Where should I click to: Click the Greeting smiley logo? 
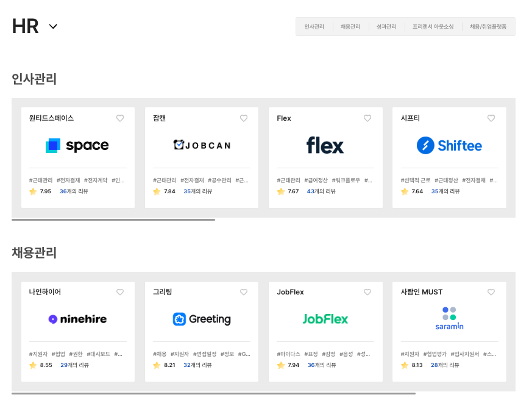180,319
